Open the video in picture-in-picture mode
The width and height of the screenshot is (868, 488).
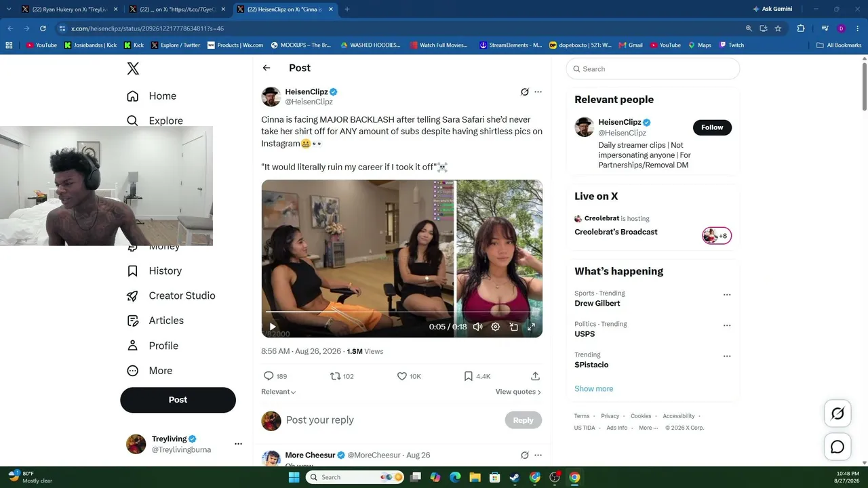click(x=514, y=327)
